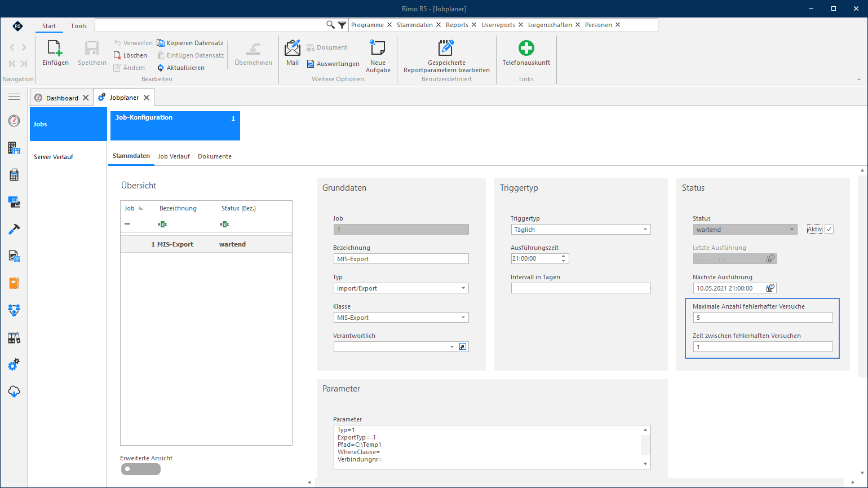Expand the Typ dropdown showing Import/Export
This screenshot has width=868, height=488.
coord(463,288)
